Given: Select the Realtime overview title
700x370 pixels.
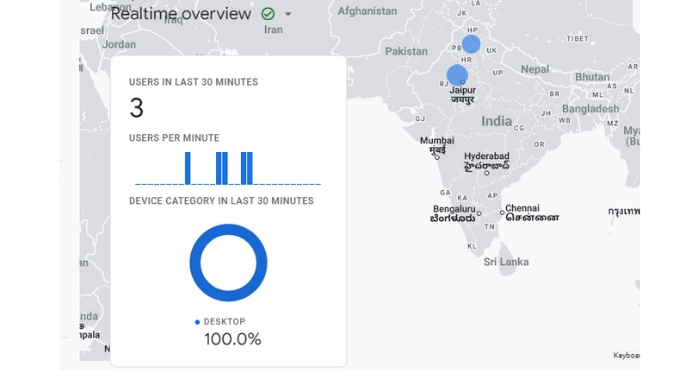Looking at the screenshot, I should pos(181,14).
